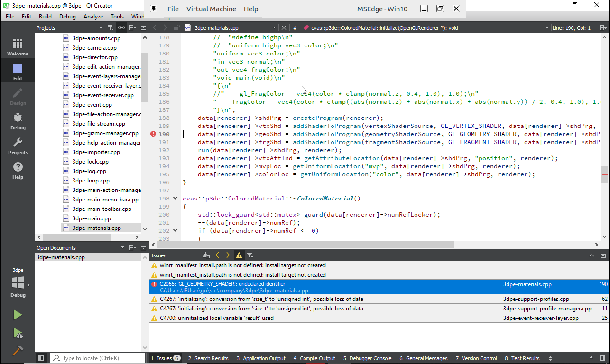Switch to Welcome mode in the sidebar
Image resolution: width=610 pixels, height=364 pixels.
18,47
